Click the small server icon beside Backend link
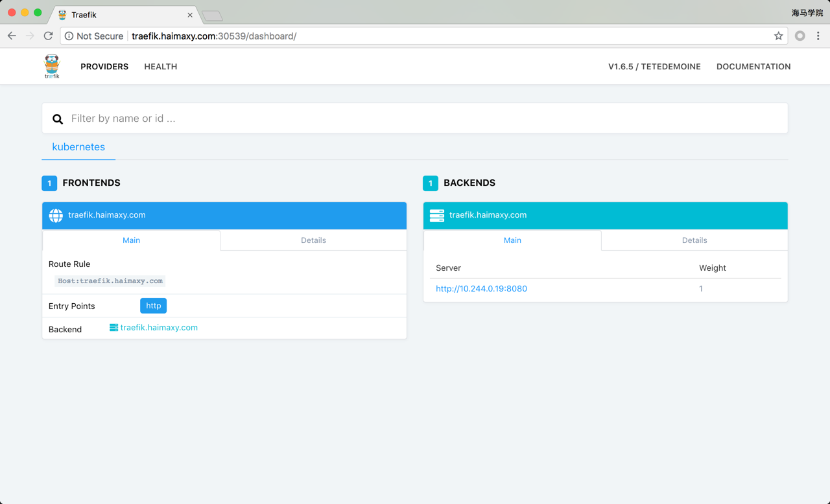 click(113, 328)
